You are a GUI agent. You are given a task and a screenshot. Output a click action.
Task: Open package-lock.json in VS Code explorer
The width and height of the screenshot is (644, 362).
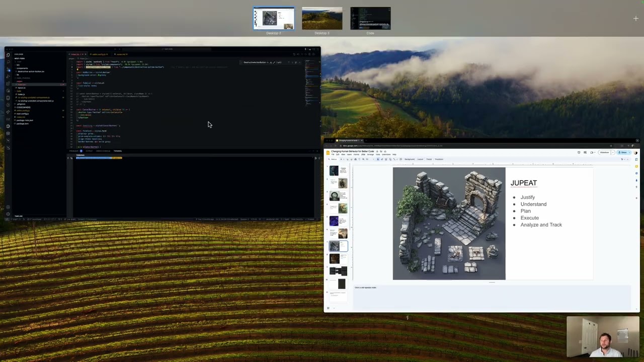25,120
